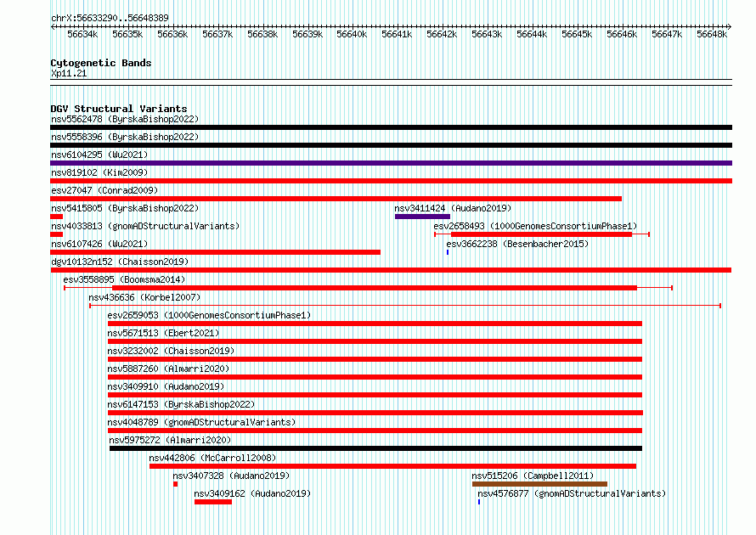
Task: Open nsv3411424 (Audano2019) label
Action: (x=453, y=208)
